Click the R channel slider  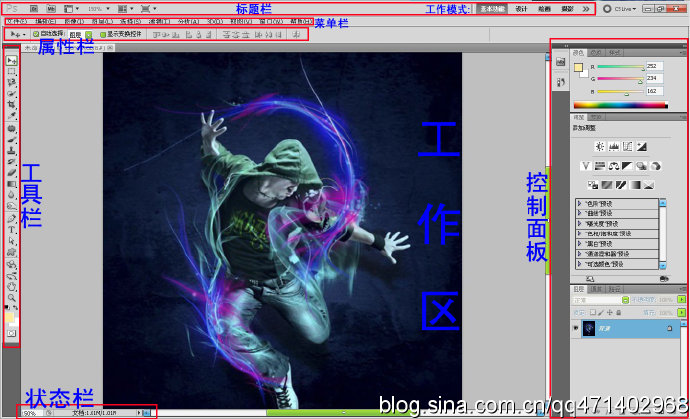click(x=620, y=67)
